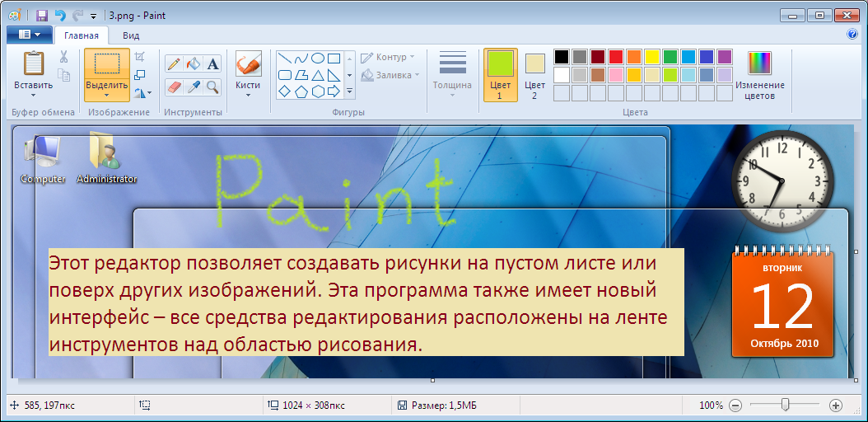The image size is (868, 422).
Task: Select the Text tool (letter A)
Action: pyautogui.click(x=212, y=64)
